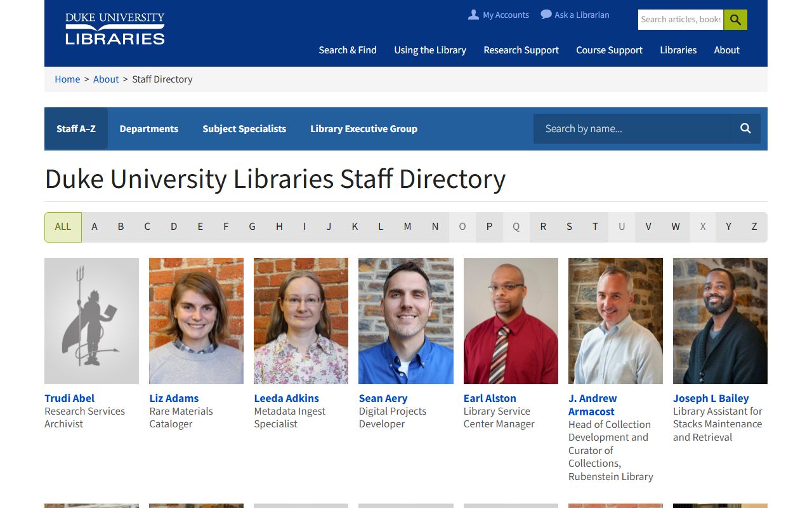Focus the Search articles, books field
Screen dimensions: 812x508
coord(681,20)
